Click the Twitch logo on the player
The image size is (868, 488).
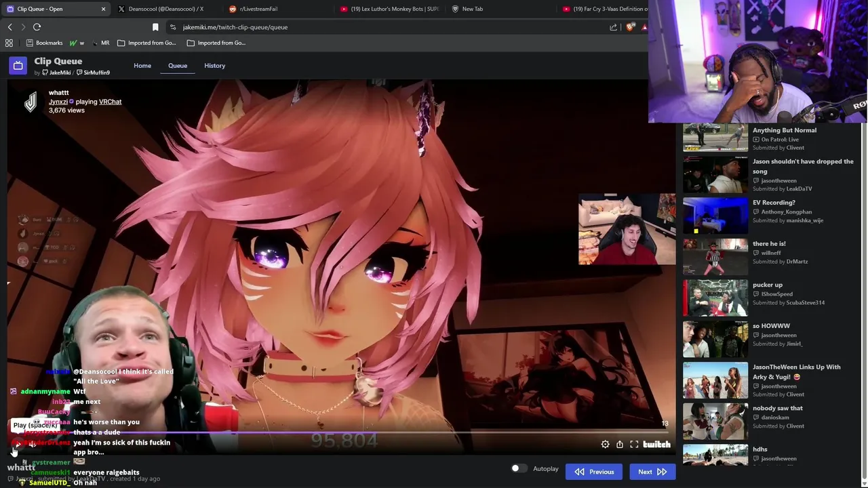tap(657, 445)
